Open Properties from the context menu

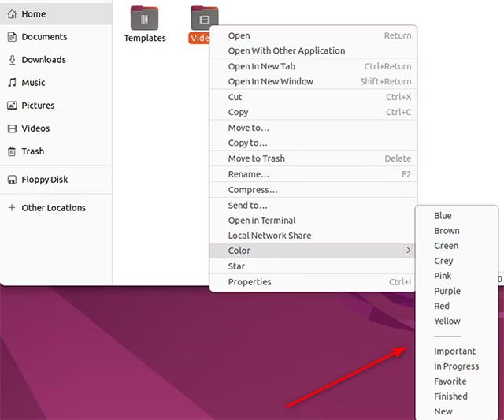click(312, 282)
